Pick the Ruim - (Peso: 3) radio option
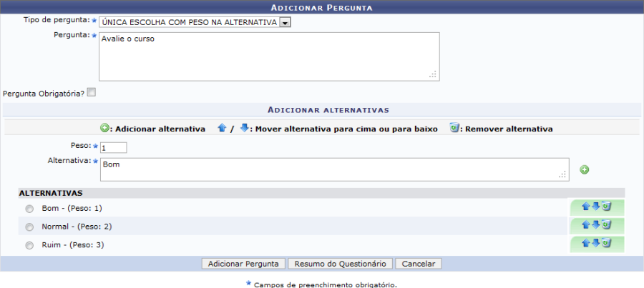This screenshot has height=288, width=644. [29, 246]
